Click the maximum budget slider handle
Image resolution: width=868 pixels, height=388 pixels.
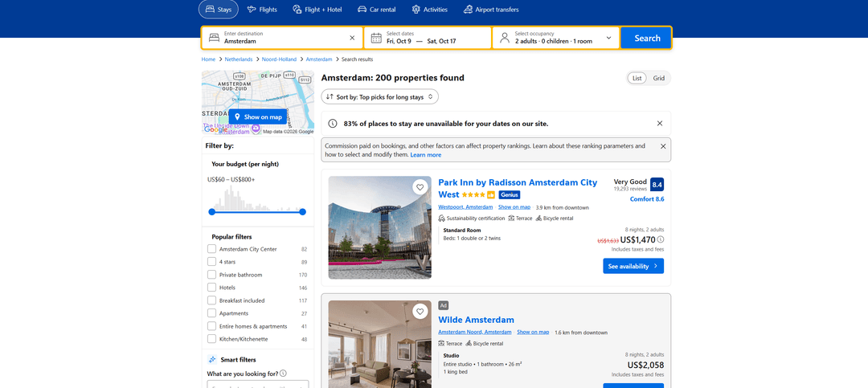tap(302, 212)
